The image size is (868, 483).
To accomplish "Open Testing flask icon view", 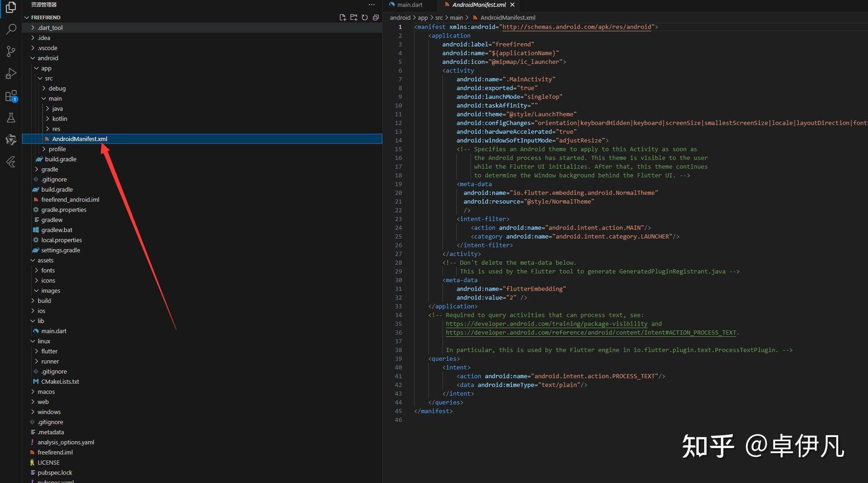I will pyautogui.click(x=11, y=118).
